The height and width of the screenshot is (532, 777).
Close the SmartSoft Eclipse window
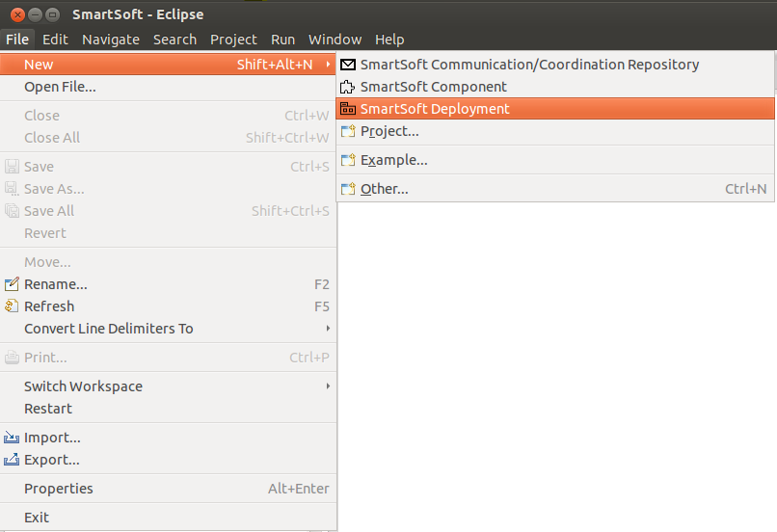point(18,14)
